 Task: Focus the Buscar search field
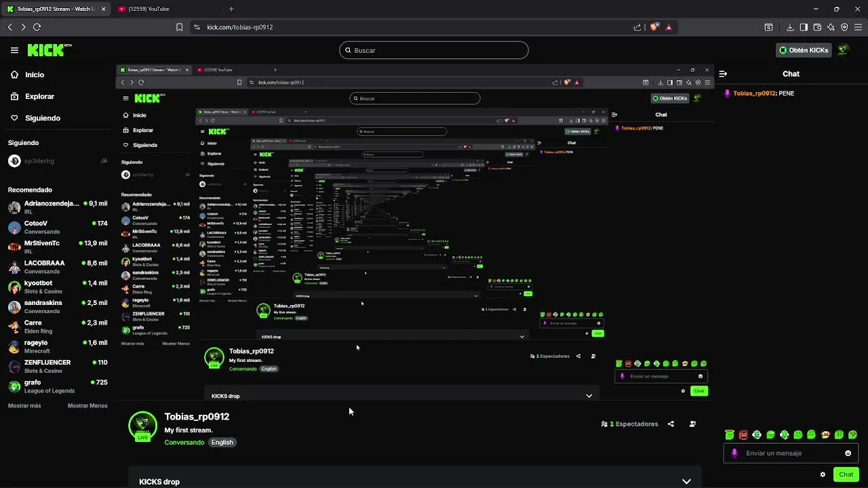pos(434,50)
